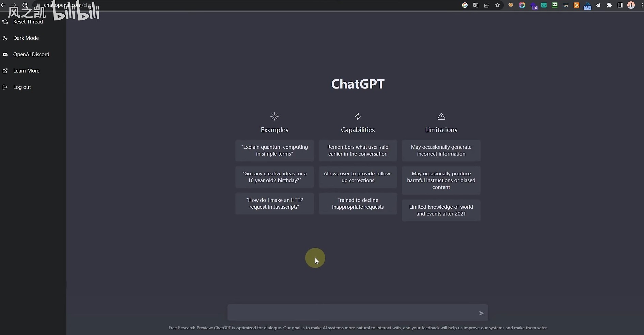Toggle the browser side panel icon
The image size is (644, 335).
tap(620, 5)
